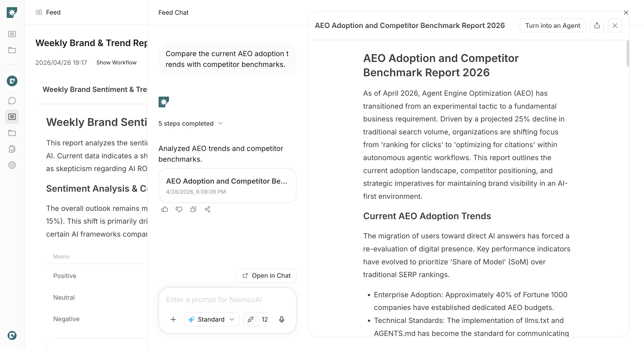This screenshot has height=348, width=644.
Task: Select the round teal workspace avatar in sidebar
Action: tap(12, 81)
